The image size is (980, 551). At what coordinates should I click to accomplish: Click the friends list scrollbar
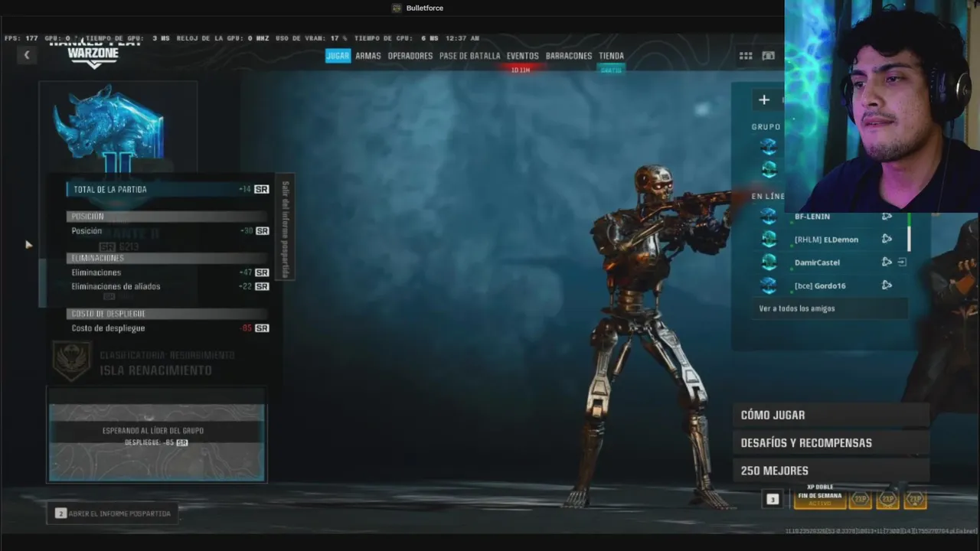(909, 233)
